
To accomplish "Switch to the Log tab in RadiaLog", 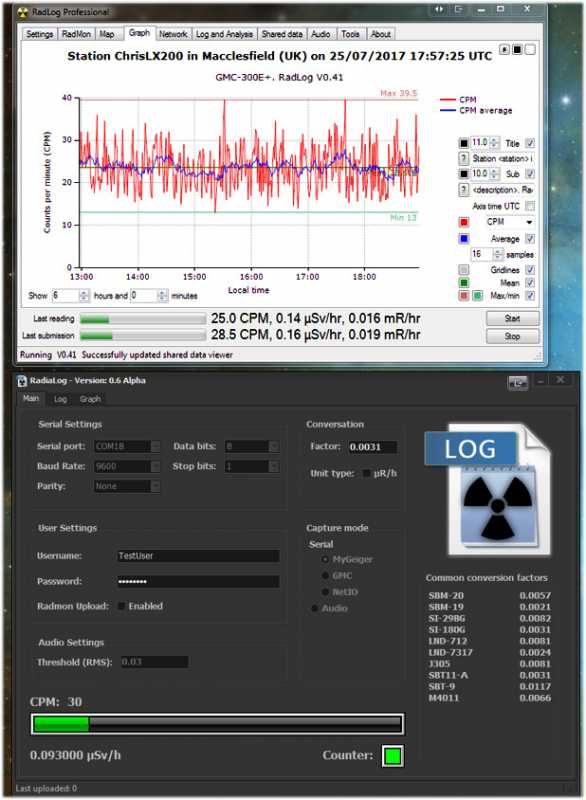I will tap(60, 399).
